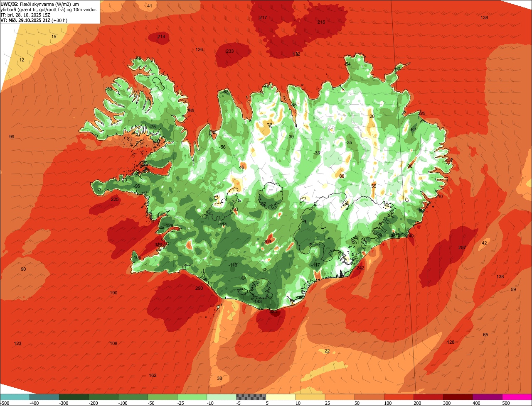Select the map value 233

pos(230,51)
